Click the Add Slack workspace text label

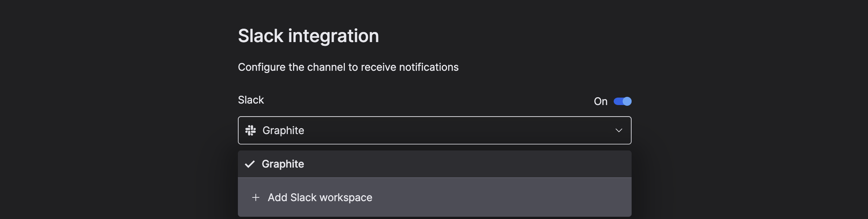click(x=320, y=197)
